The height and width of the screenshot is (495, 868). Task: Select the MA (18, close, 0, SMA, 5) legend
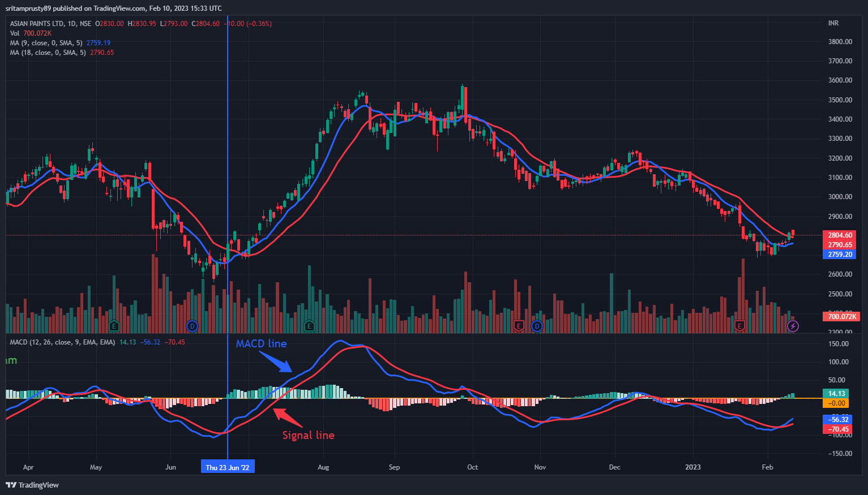tap(48, 53)
